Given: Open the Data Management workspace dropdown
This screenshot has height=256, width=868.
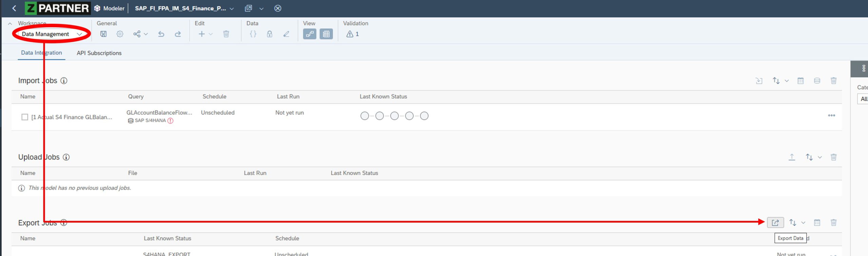Looking at the screenshot, I should (x=52, y=34).
